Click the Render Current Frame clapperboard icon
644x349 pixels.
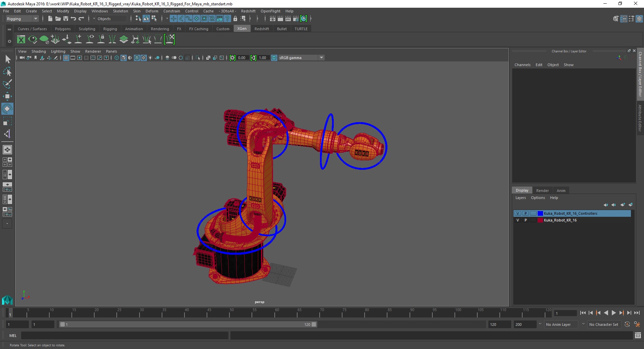(x=280, y=19)
